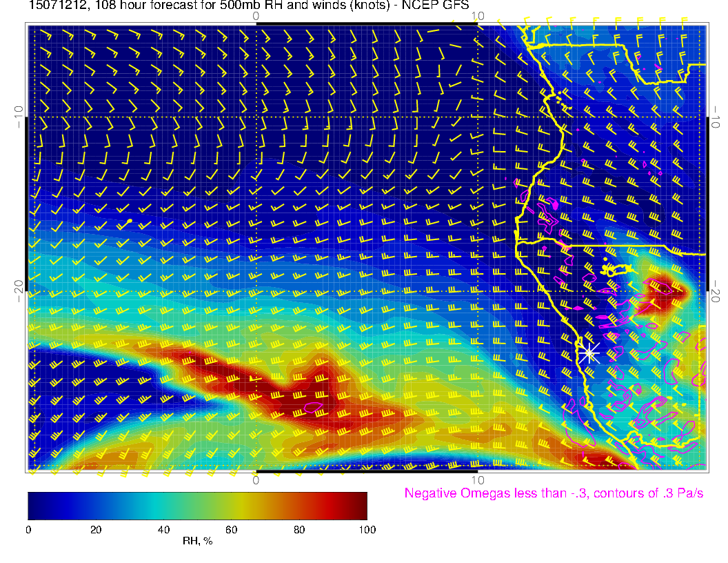Click the bottom-axis longitude label '0'
The width and height of the screenshot is (728, 563).
(x=256, y=480)
